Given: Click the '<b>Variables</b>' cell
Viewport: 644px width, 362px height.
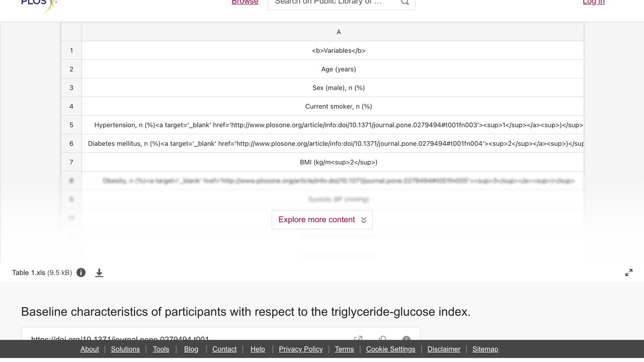Looking at the screenshot, I should coord(333,50).
